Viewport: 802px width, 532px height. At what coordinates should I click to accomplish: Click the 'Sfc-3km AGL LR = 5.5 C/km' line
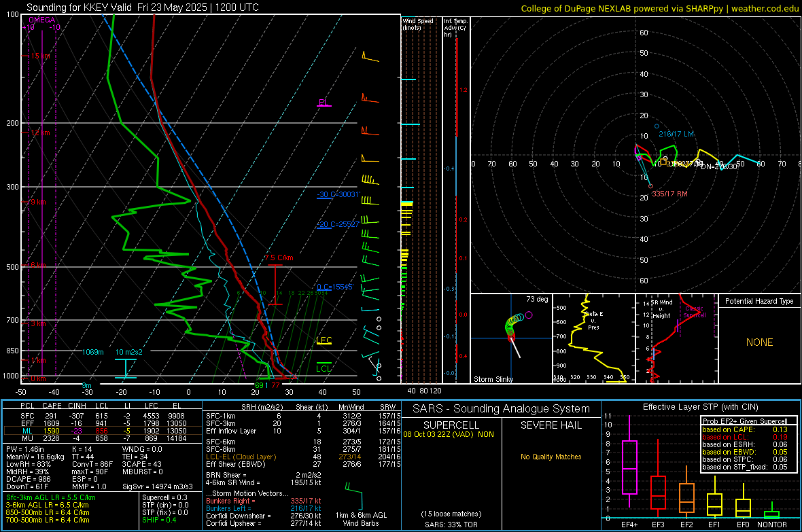click(51, 497)
